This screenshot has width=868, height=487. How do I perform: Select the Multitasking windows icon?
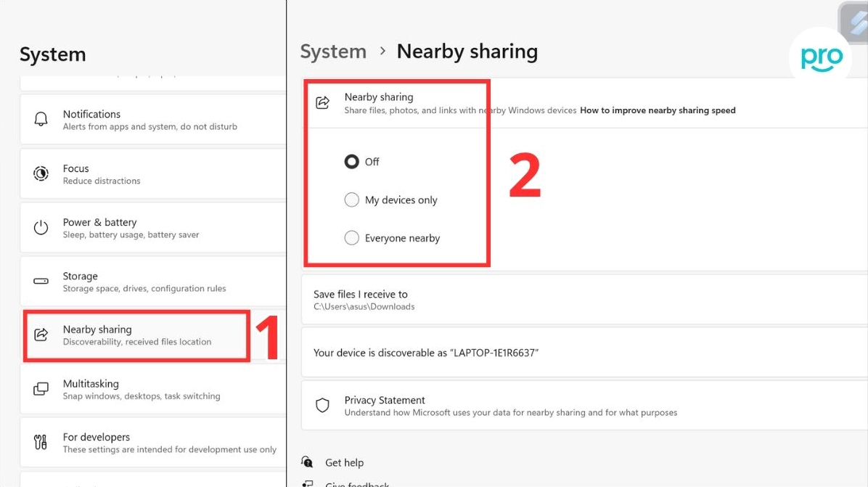(39, 389)
